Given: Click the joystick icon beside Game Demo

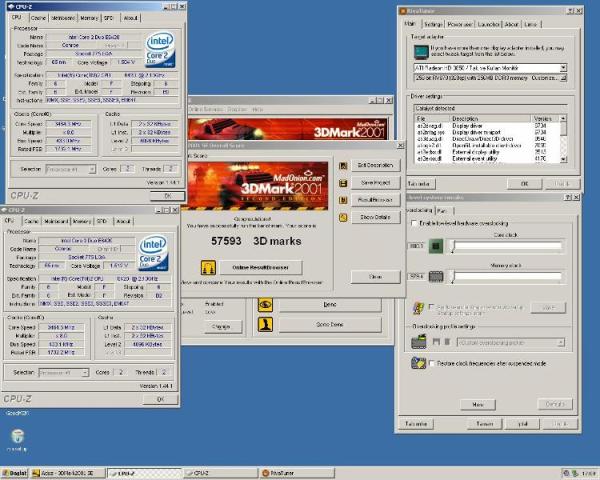Looking at the screenshot, I should [265, 324].
